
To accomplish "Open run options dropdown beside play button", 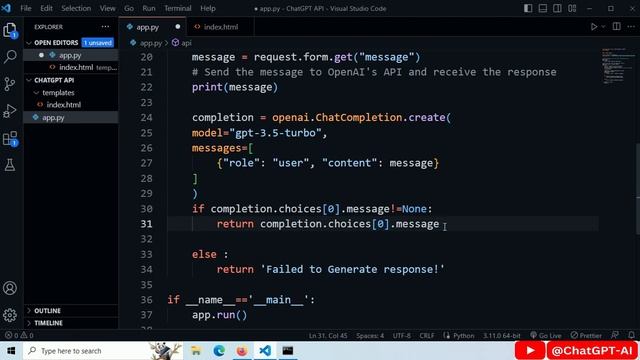I will (x=603, y=27).
